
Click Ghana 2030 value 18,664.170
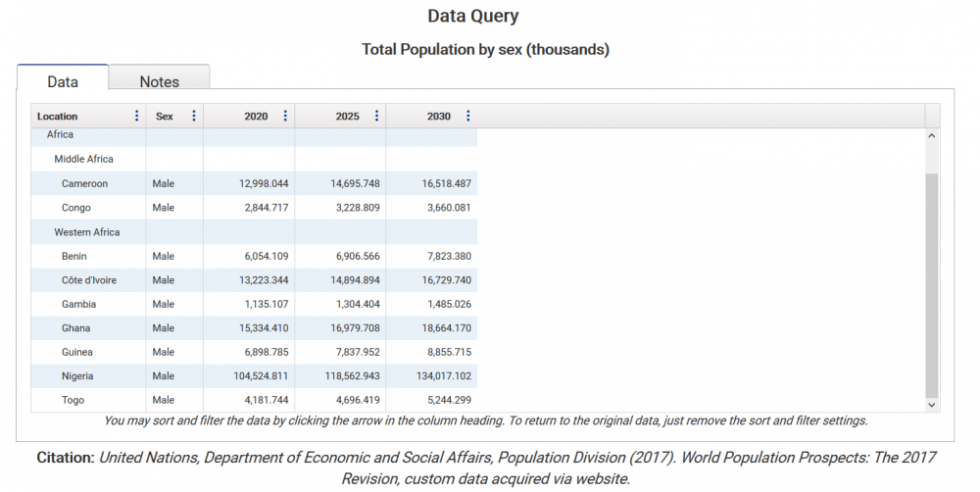446,328
